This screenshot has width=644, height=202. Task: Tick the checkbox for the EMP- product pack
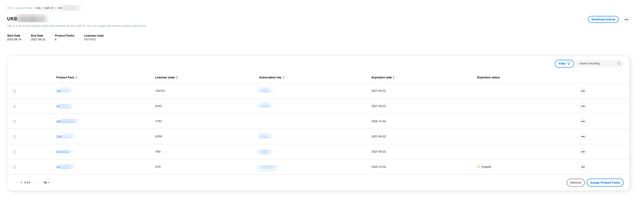click(x=14, y=137)
